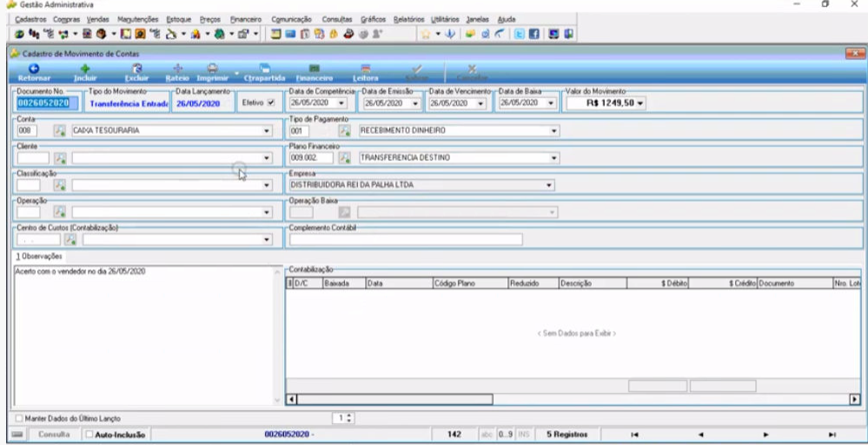The height and width of the screenshot is (445, 868).
Task: Enable Manter Dados do Último Lançto checkbox
Action: [19, 418]
